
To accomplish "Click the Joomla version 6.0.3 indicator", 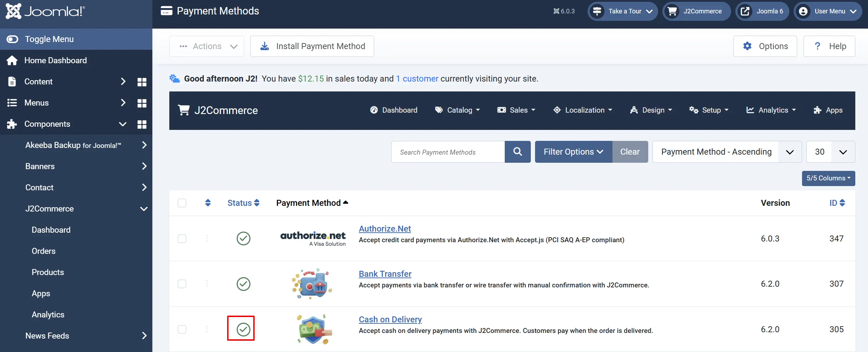I will pos(564,11).
